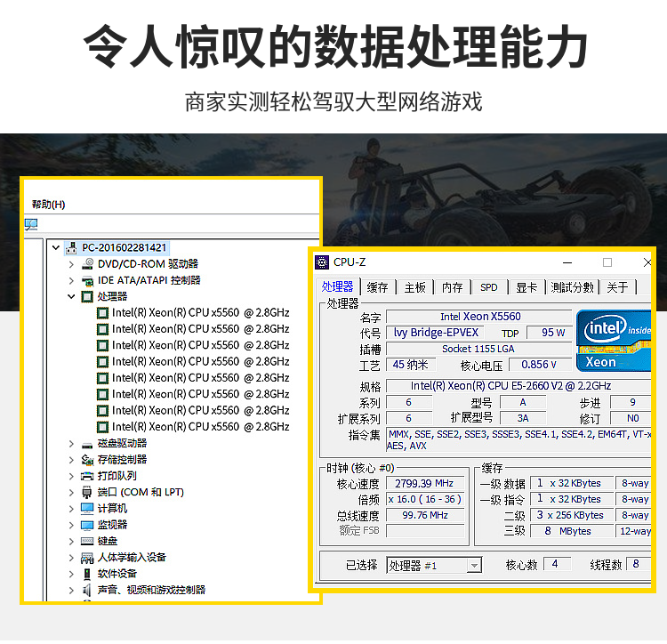The image size is (667, 644).
Task: Expand the 计算机 node
Action: [71, 509]
